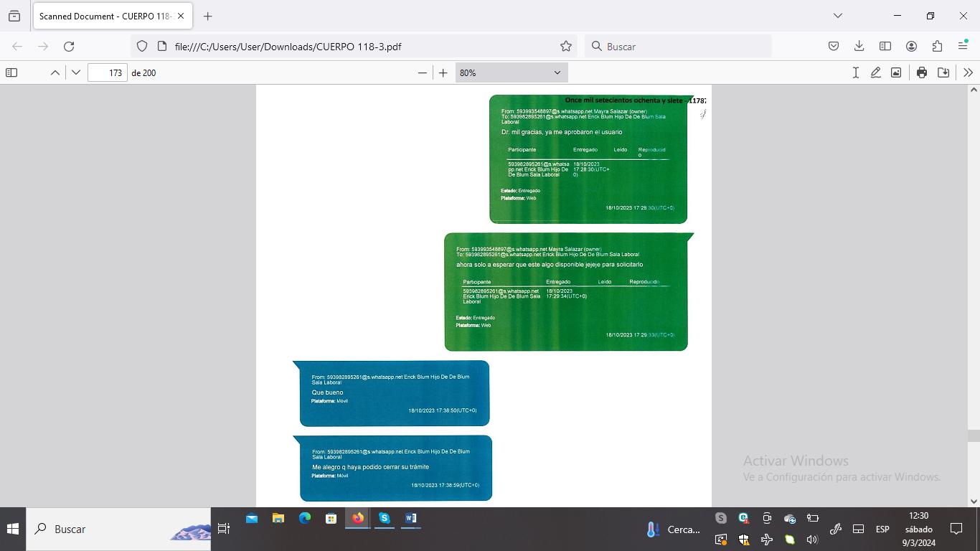Switch to Firefox taskbar icon
The height and width of the screenshot is (551, 980).
point(357,518)
